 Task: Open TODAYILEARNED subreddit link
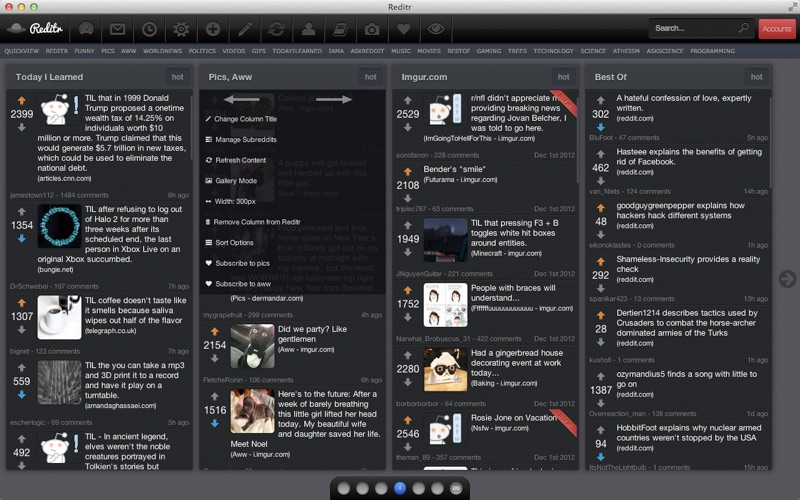(297, 51)
